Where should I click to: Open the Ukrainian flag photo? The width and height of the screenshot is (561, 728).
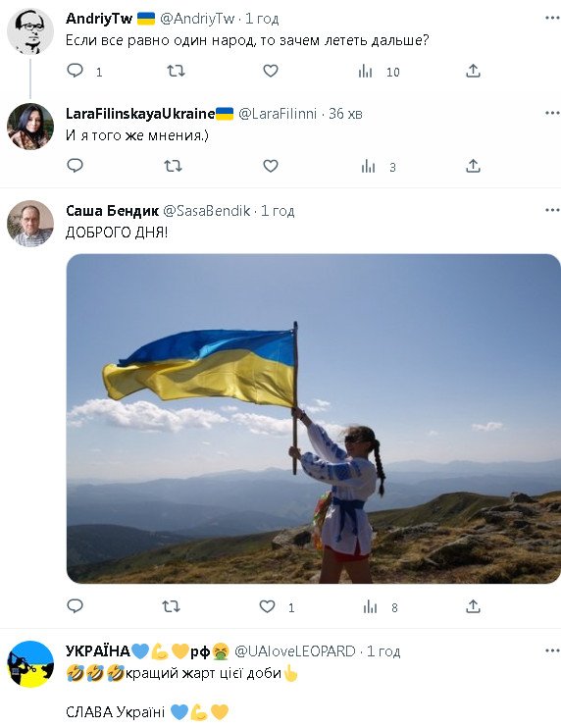pos(314,418)
